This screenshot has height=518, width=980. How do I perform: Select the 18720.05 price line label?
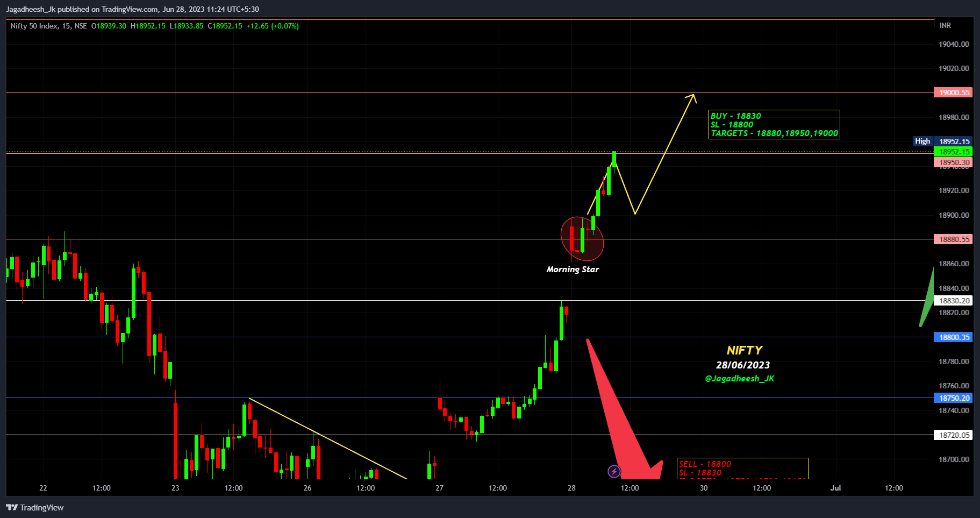pyautogui.click(x=954, y=435)
